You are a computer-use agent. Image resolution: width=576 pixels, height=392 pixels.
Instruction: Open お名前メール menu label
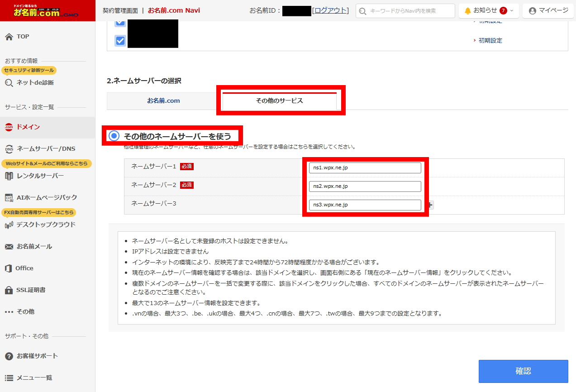pyautogui.click(x=34, y=247)
